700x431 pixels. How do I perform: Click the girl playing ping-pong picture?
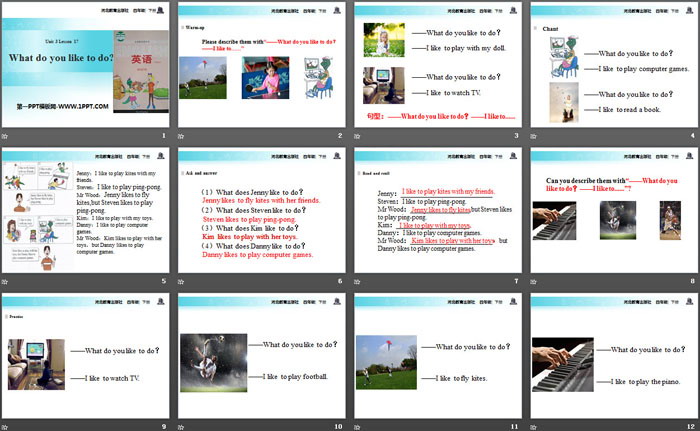tap(262, 78)
